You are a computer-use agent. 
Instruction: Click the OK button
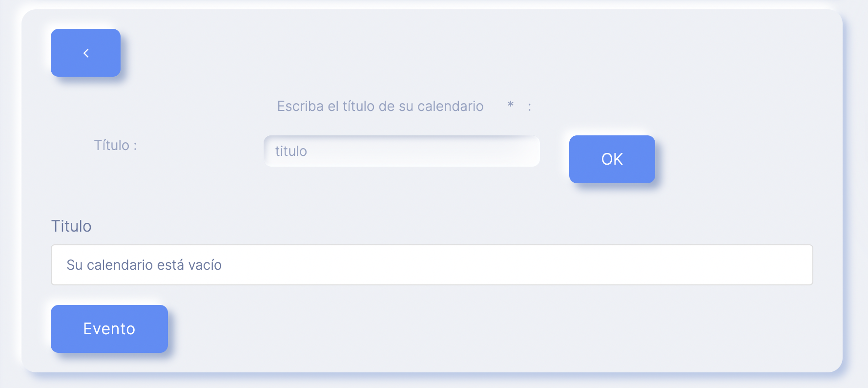pos(612,159)
